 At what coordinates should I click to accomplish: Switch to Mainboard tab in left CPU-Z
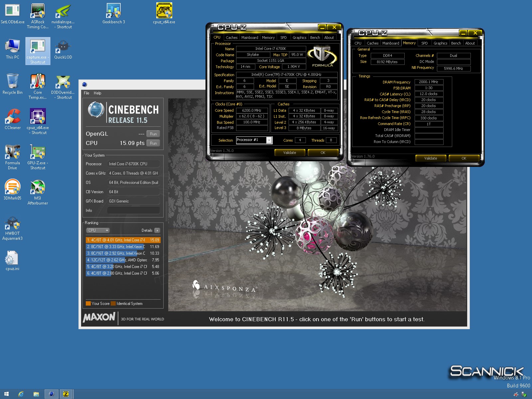[x=250, y=38]
